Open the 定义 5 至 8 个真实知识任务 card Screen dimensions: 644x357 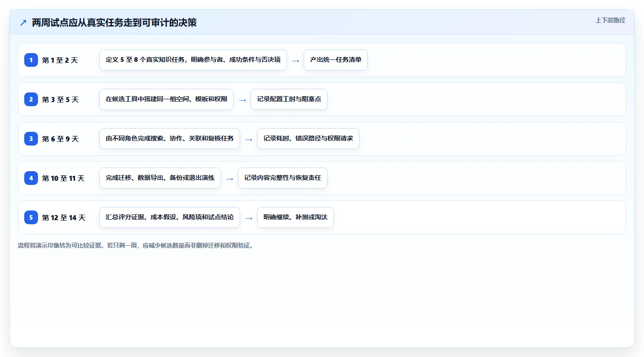pos(193,60)
